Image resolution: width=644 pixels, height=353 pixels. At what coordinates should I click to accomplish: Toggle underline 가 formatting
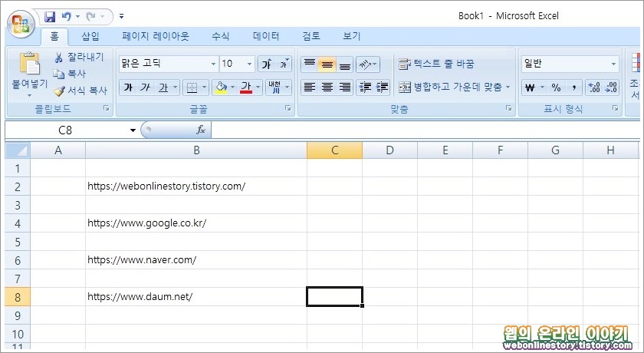163,87
